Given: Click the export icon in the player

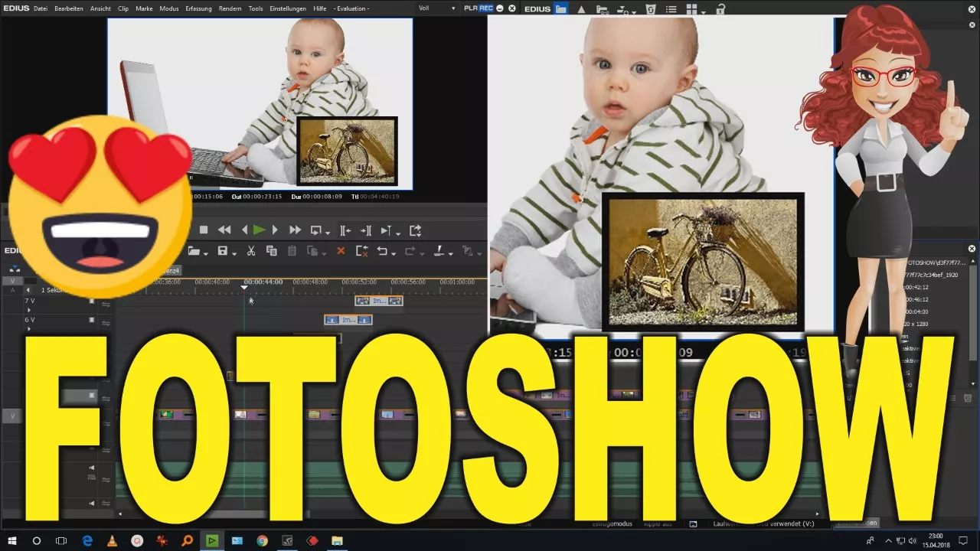Looking at the screenshot, I should click(416, 230).
